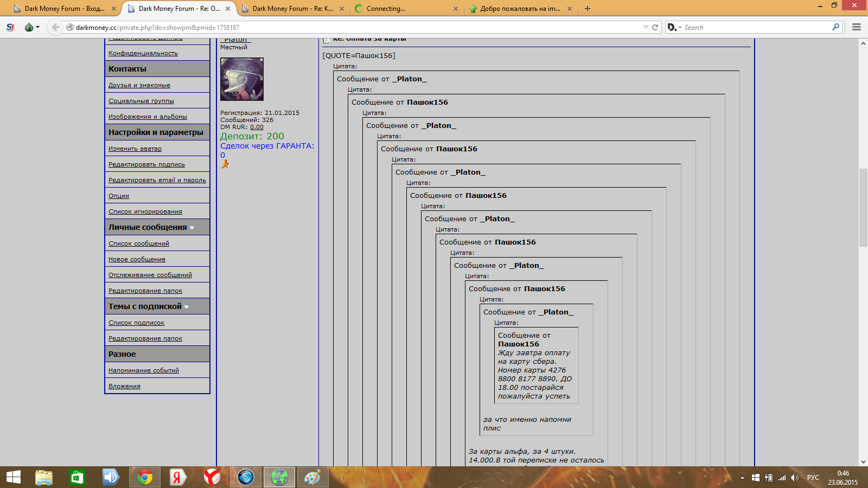
Task: Click the S! extension icon in toolbar
Action: pyautogui.click(x=10, y=27)
